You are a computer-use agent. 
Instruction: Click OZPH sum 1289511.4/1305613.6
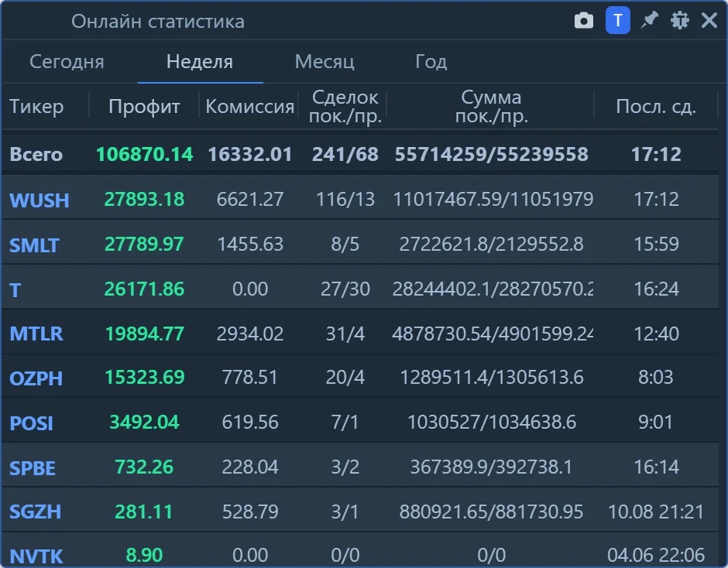[x=491, y=377]
